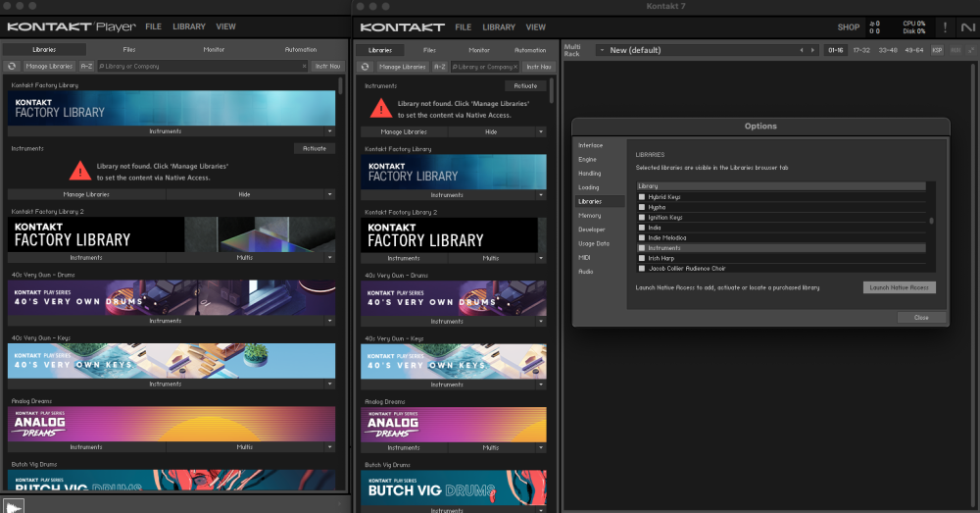
Task: Select Memory section in Options sidebar
Action: pos(589,215)
